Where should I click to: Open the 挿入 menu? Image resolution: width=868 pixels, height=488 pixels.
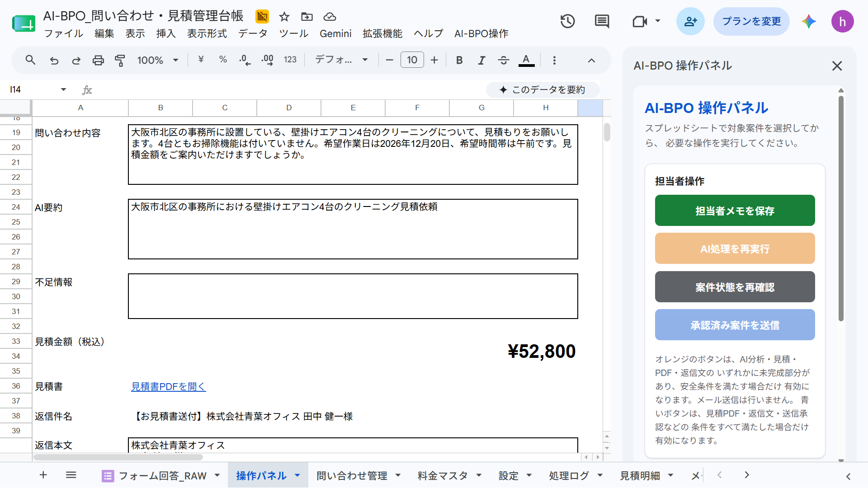pyautogui.click(x=166, y=33)
